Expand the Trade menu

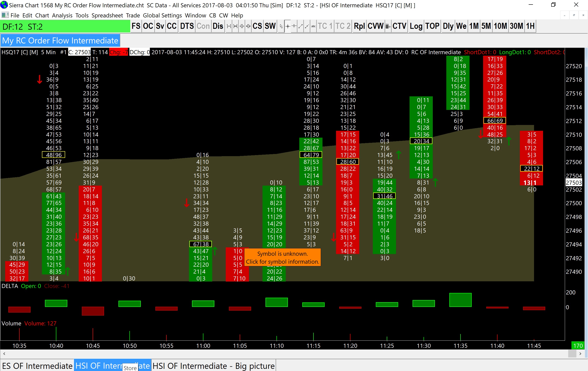tap(133, 15)
